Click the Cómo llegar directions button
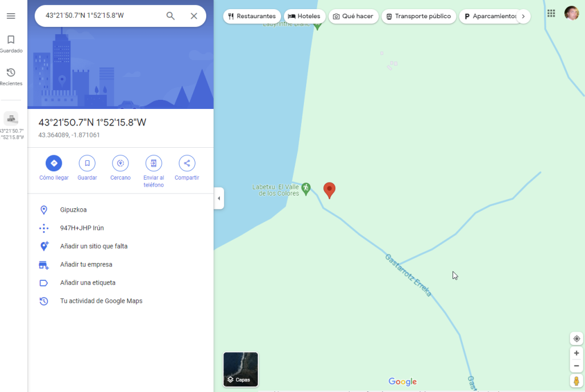 coord(54,163)
